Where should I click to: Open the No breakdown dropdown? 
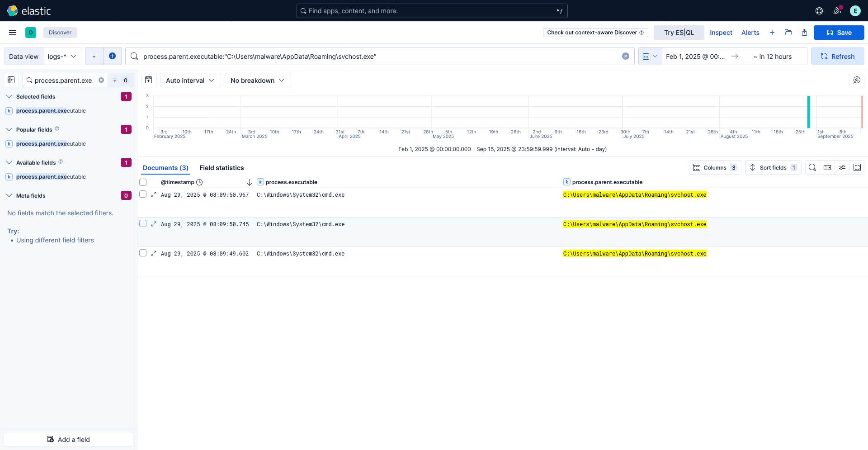pyautogui.click(x=258, y=80)
